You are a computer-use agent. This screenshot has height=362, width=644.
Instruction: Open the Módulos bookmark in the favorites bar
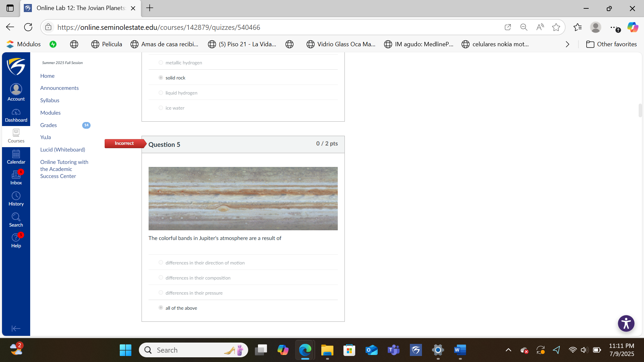[23, 44]
